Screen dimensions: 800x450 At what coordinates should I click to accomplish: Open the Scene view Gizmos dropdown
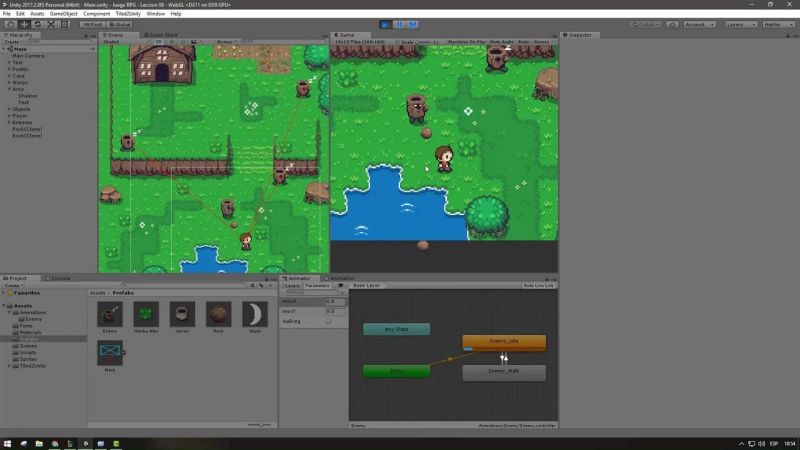pos(226,42)
